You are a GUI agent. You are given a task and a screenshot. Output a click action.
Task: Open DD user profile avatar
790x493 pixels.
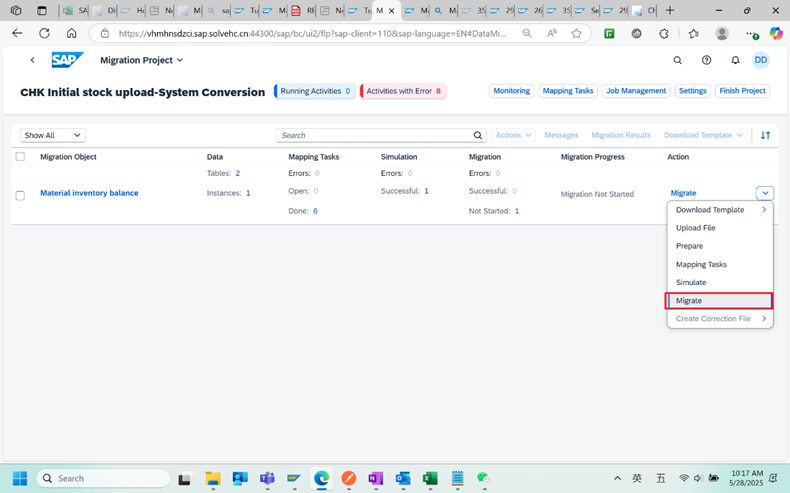(x=761, y=60)
